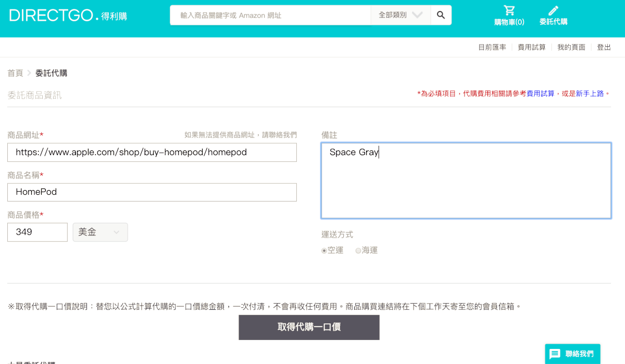The width and height of the screenshot is (625, 364).
Task: Click the 備註 notes text area
Action: click(x=466, y=181)
